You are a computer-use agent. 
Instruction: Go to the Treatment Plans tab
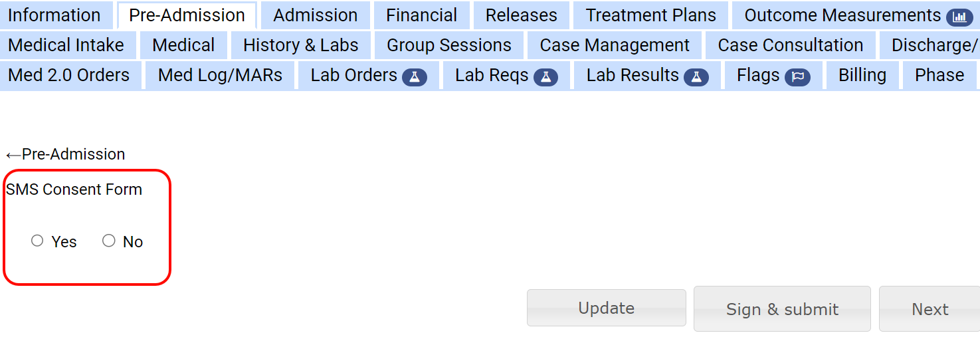650,15
